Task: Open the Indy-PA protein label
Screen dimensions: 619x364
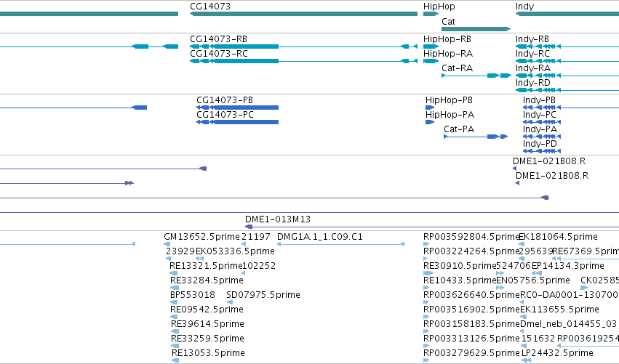Action: 540,129
